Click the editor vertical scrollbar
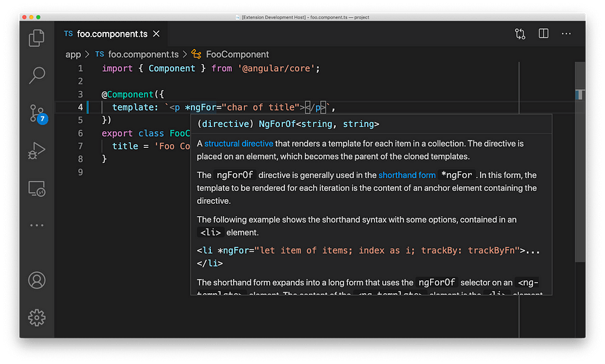The height and width of the screenshot is (364, 605). 580,162
